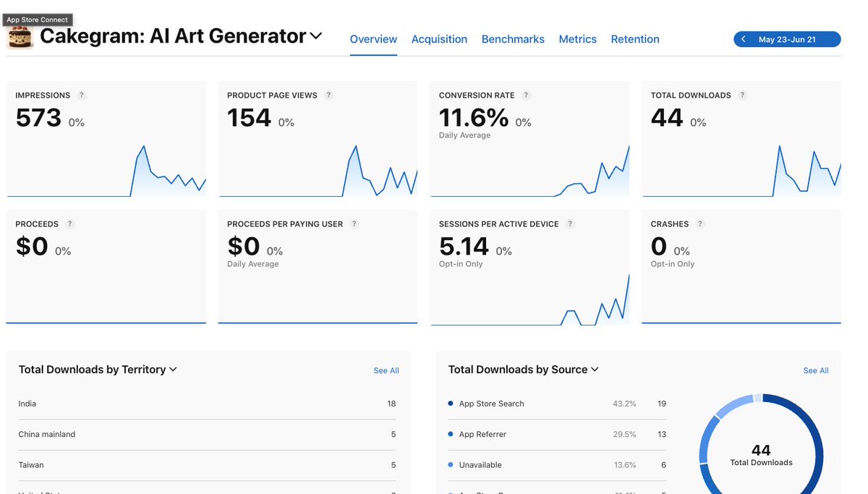Click the 13.6% unavailable percentage

coord(624,465)
